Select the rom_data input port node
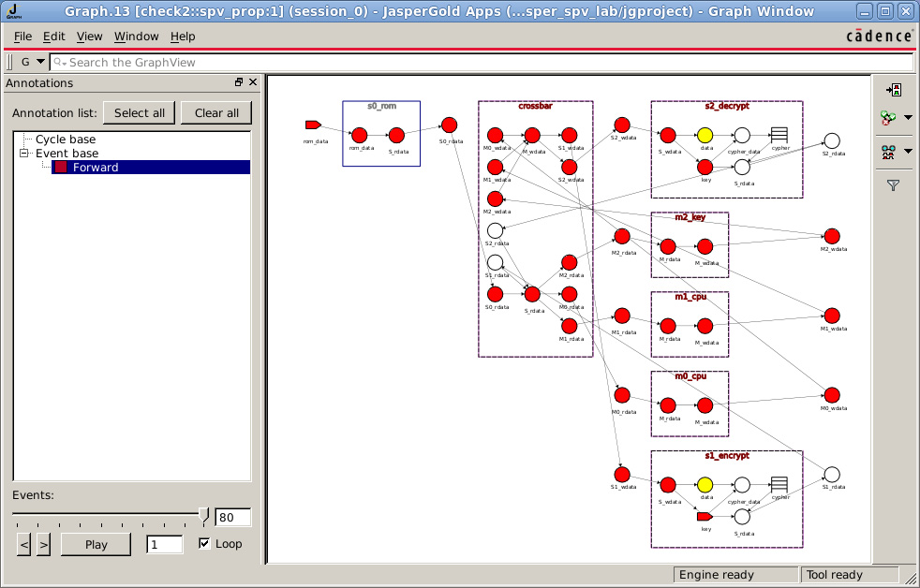920x588 pixels. pyautogui.click(x=313, y=125)
